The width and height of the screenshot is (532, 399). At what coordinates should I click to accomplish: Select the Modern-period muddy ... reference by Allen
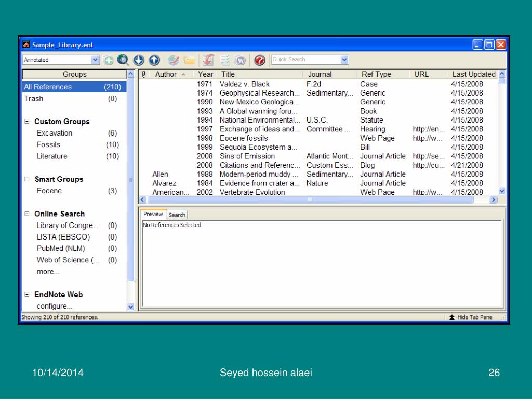pos(317,174)
